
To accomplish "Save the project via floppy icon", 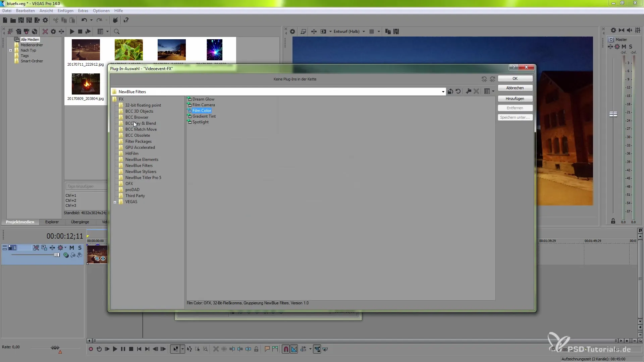I will click(x=21, y=20).
